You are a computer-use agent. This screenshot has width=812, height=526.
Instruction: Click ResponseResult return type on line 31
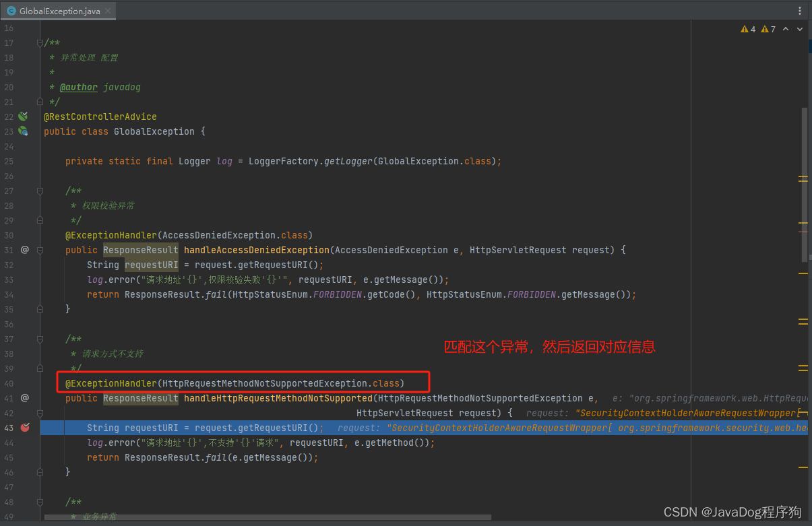pyautogui.click(x=141, y=250)
